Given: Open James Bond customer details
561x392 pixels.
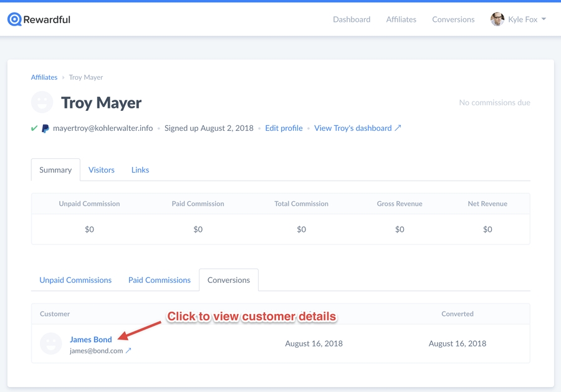Looking at the screenshot, I should (x=91, y=339).
